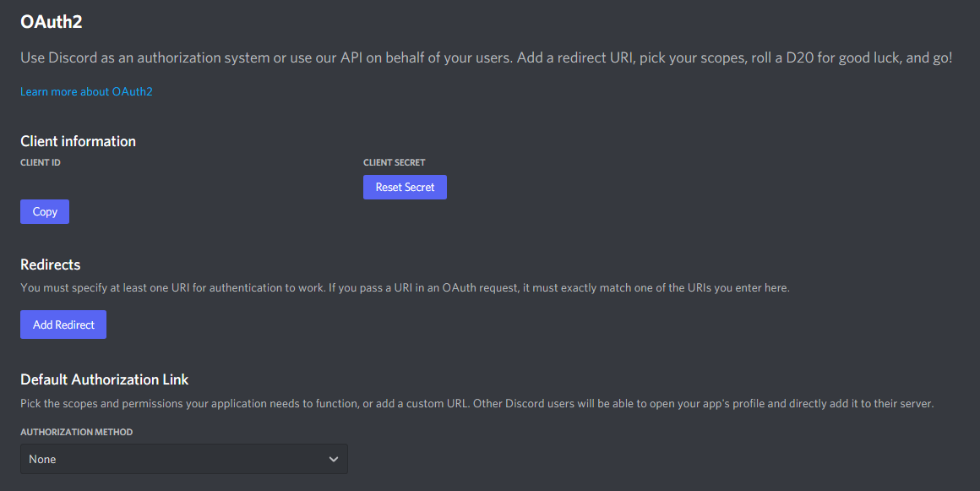Click the "Redirects" section heading

point(50,265)
